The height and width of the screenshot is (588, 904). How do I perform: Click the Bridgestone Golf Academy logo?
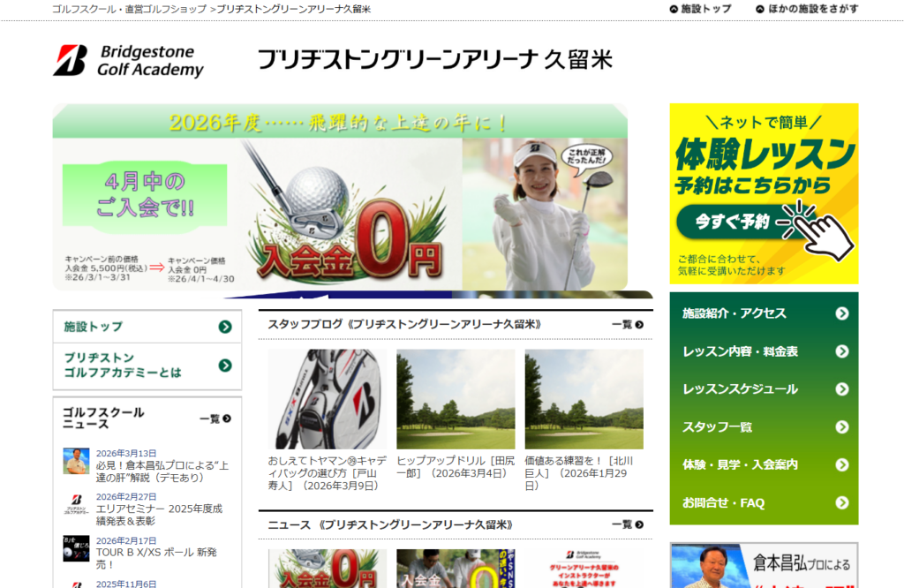click(128, 60)
